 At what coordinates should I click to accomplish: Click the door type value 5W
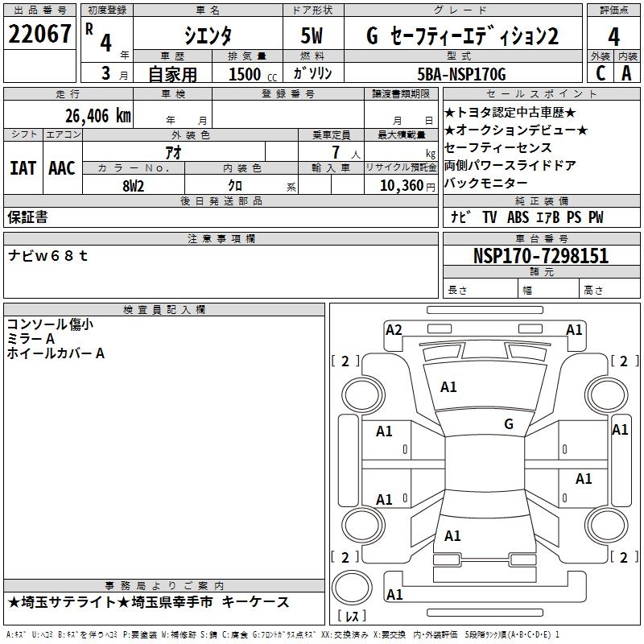312,35
